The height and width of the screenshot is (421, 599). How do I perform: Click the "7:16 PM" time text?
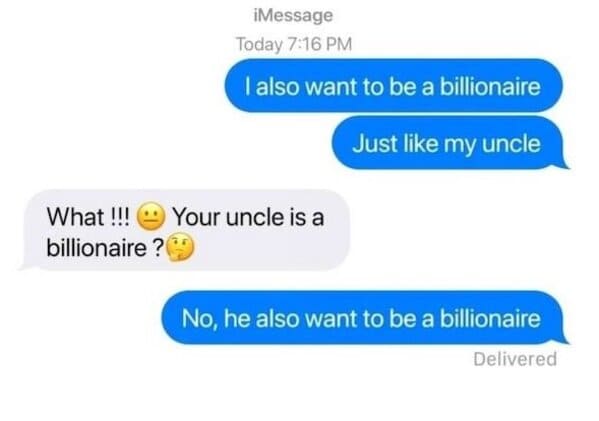tap(319, 44)
